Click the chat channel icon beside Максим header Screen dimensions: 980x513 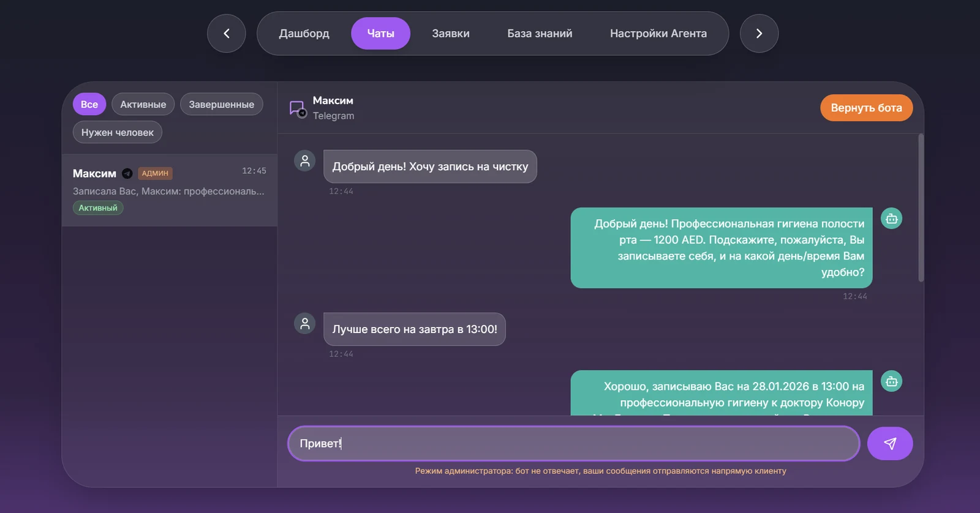[x=298, y=108]
